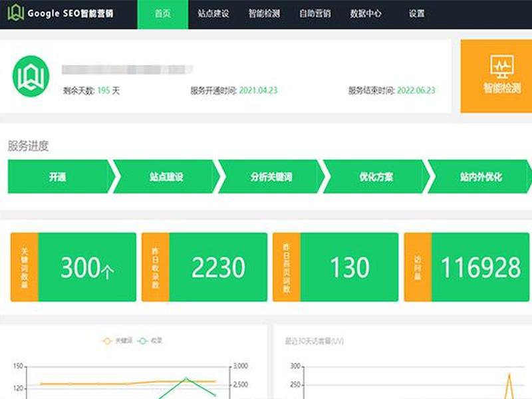The image size is (532, 399).
Task: Open the 116928 访问量 card
Action: coord(467,267)
